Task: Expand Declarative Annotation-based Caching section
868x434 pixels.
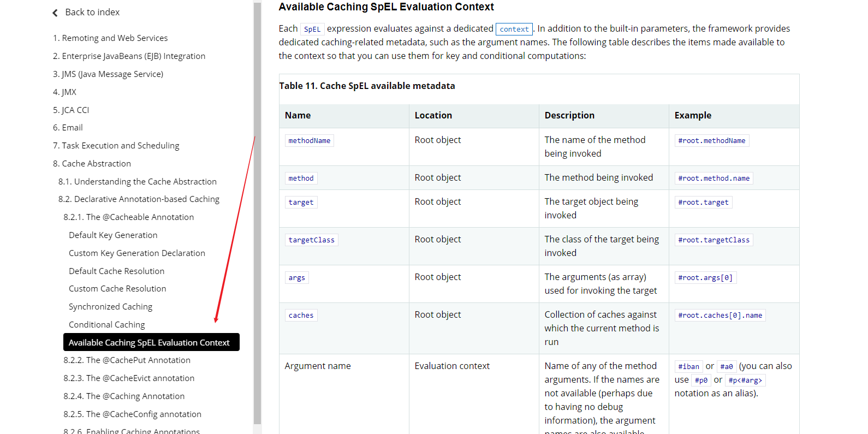Action: point(139,199)
